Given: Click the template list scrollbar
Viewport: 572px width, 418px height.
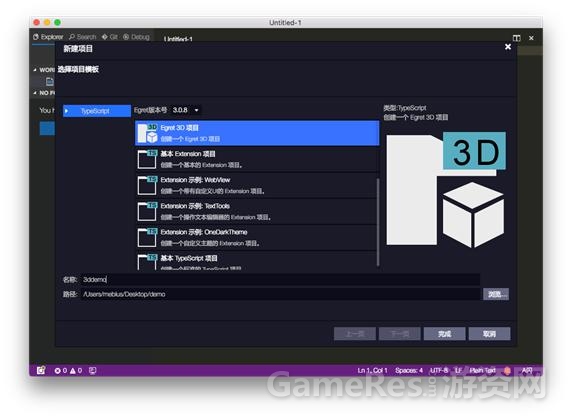Looking at the screenshot, I should (x=378, y=222).
